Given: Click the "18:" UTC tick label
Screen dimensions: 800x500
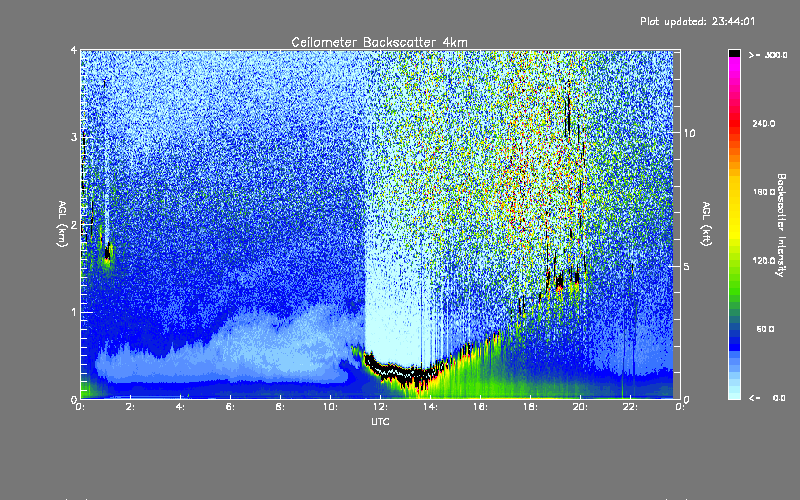Looking at the screenshot, I should [x=531, y=407].
